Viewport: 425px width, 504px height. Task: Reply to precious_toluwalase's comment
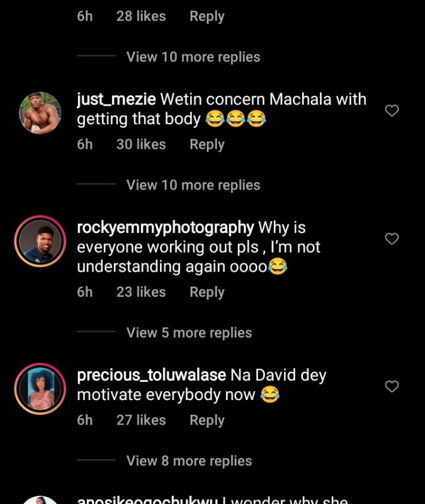[x=207, y=420]
